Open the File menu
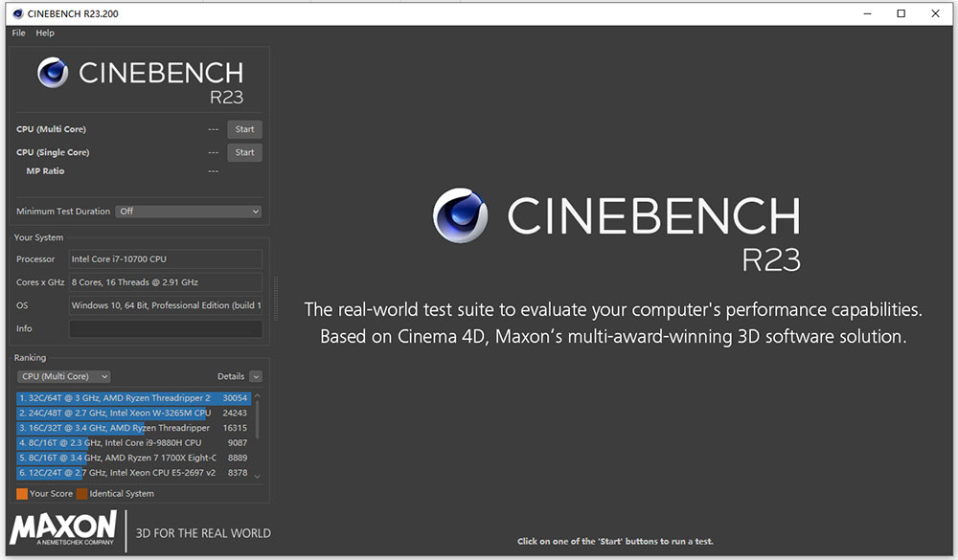This screenshot has height=560, width=958. click(x=17, y=33)
